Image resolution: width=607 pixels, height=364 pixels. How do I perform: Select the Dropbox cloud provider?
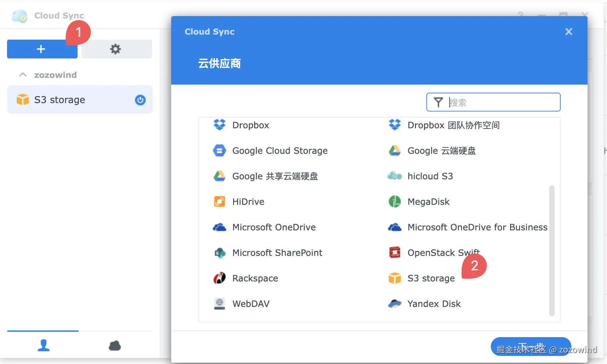[x=251, y=125]
